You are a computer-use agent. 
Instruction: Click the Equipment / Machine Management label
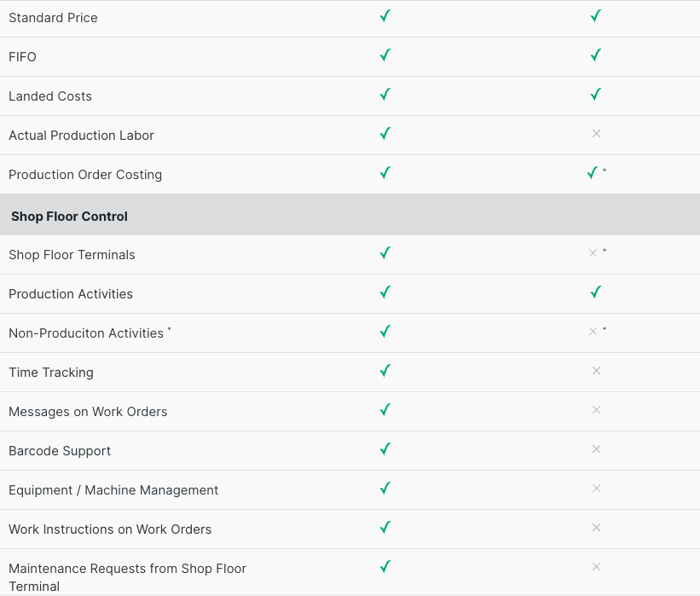pyautogui.click(x=113, y=490)
